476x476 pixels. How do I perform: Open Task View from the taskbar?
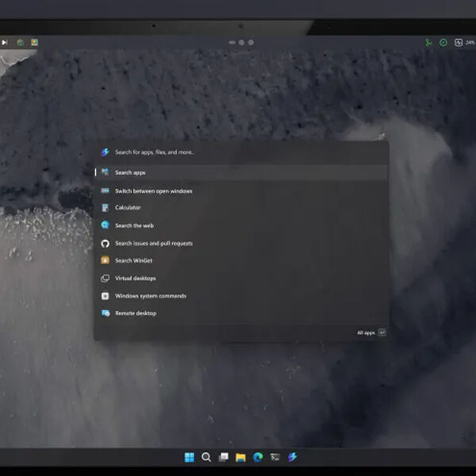pos(224,457)
